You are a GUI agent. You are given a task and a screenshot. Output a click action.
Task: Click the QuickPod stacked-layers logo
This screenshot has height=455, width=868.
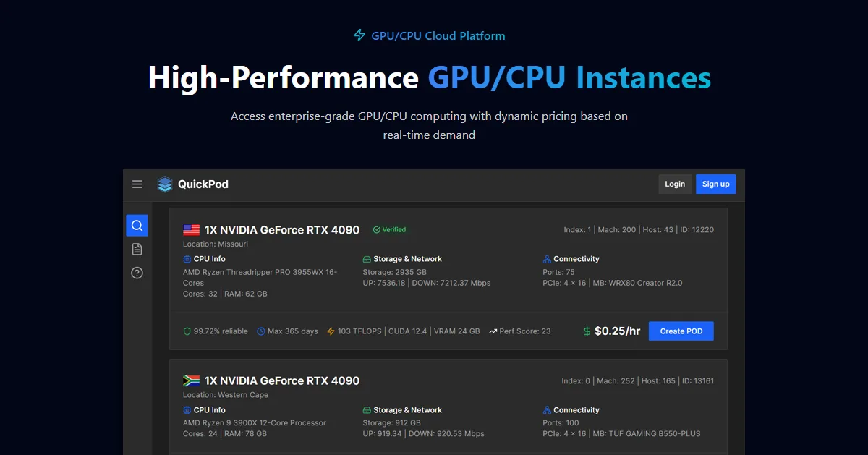pos(165,184)
